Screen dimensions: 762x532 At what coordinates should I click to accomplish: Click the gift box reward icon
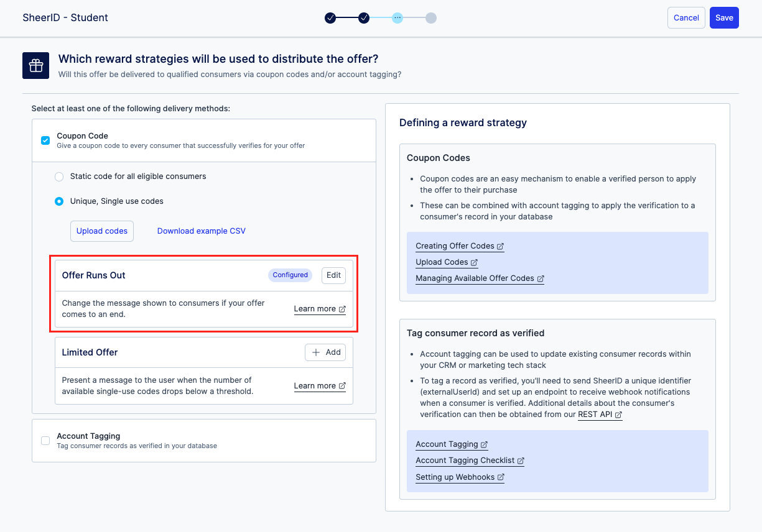click(35, 65)
